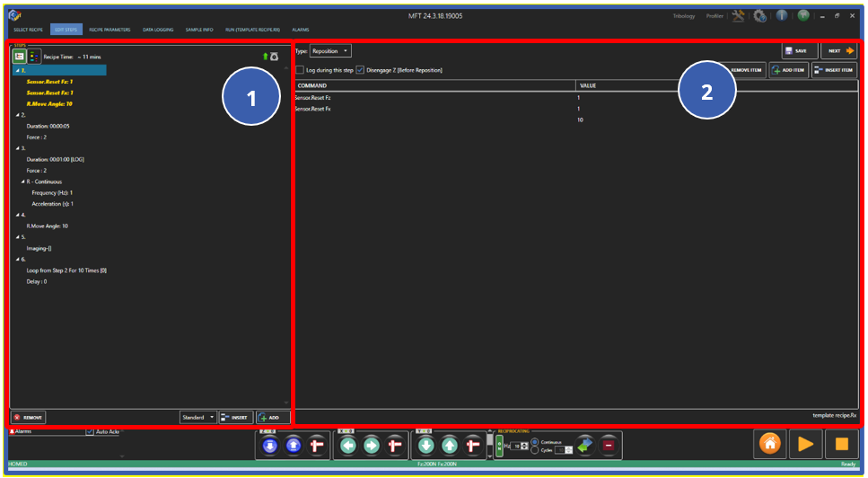The height and width of the screenshot is (478, 868).
Task: Move Y axis up with green up arrow
Action: tap(450, 446)
